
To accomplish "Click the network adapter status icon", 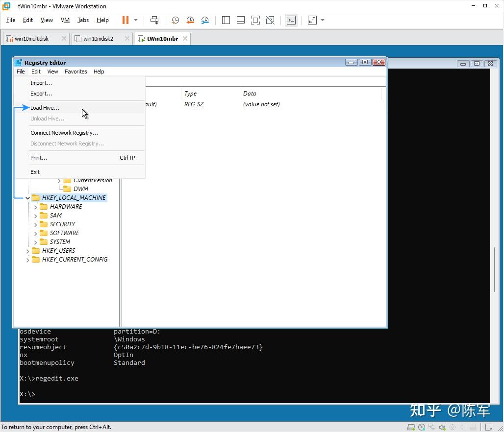I will point(432,427).
